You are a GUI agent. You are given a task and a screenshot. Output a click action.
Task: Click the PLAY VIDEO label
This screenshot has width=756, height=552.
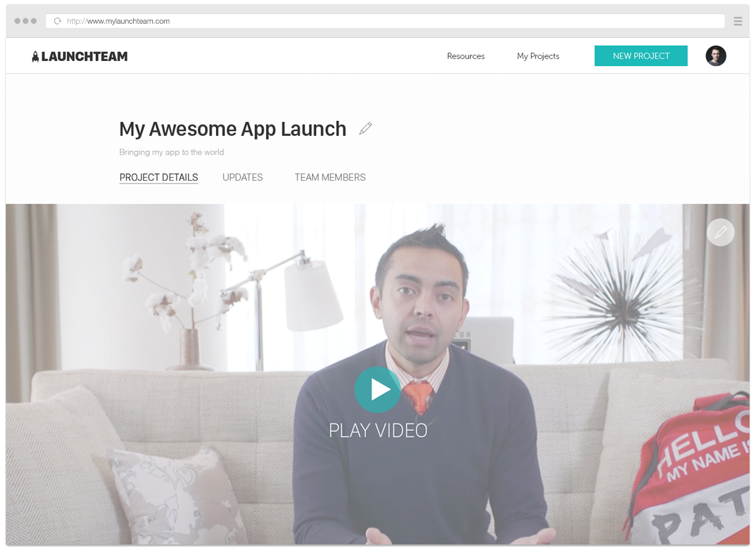(x=377, y=431)
